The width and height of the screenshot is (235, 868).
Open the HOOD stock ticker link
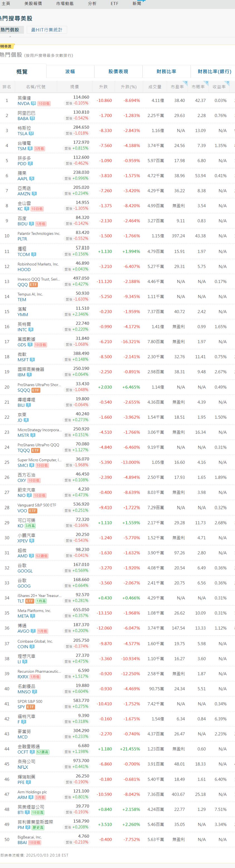pos(24,270)
